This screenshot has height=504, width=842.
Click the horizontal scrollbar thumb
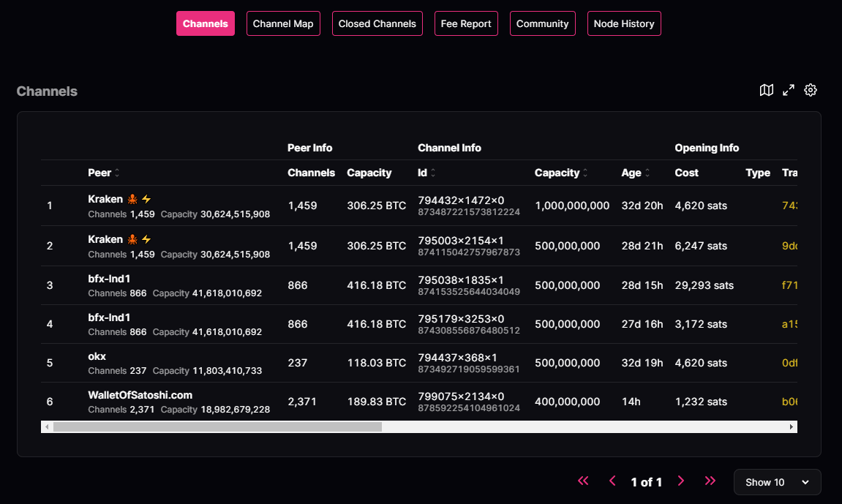(x=217, y=426)
